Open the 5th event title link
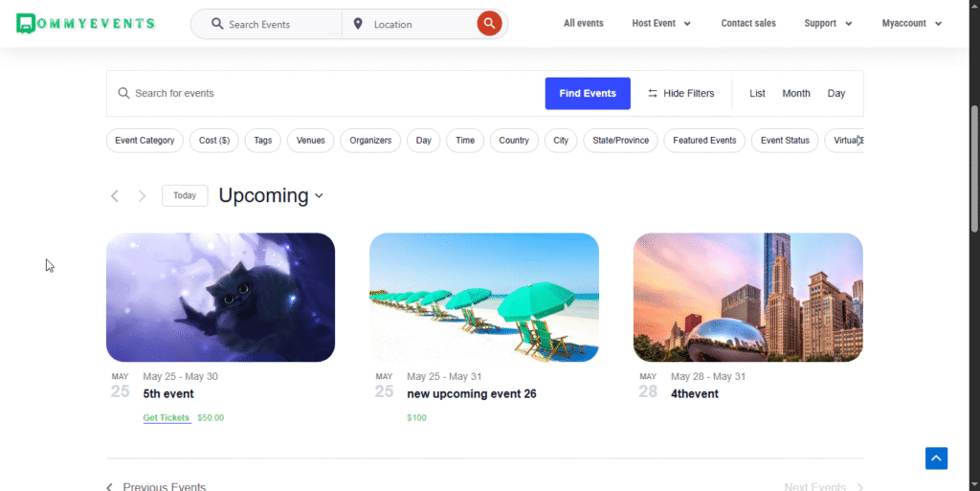 click(x=168, y=394)
